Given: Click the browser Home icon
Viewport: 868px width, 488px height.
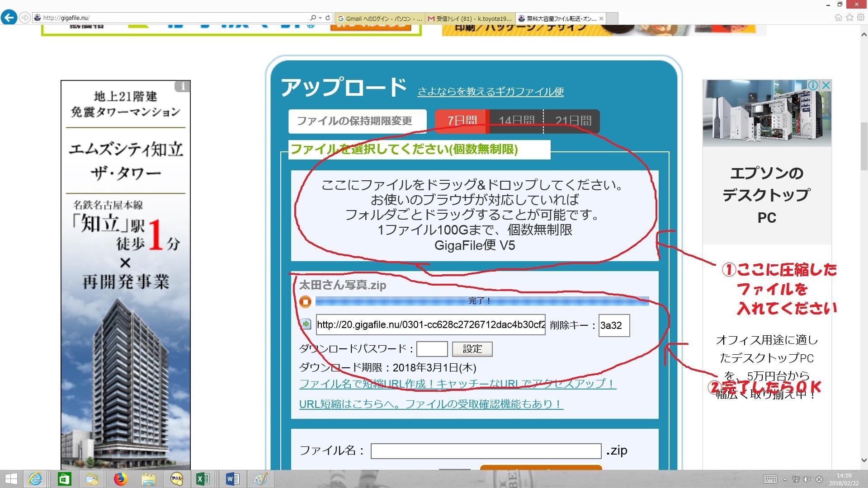Looking at the screenshot, I should 838,18.
